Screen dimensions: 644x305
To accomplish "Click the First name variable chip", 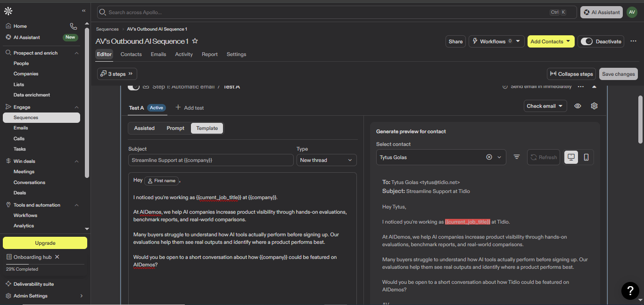I will 162,181.
